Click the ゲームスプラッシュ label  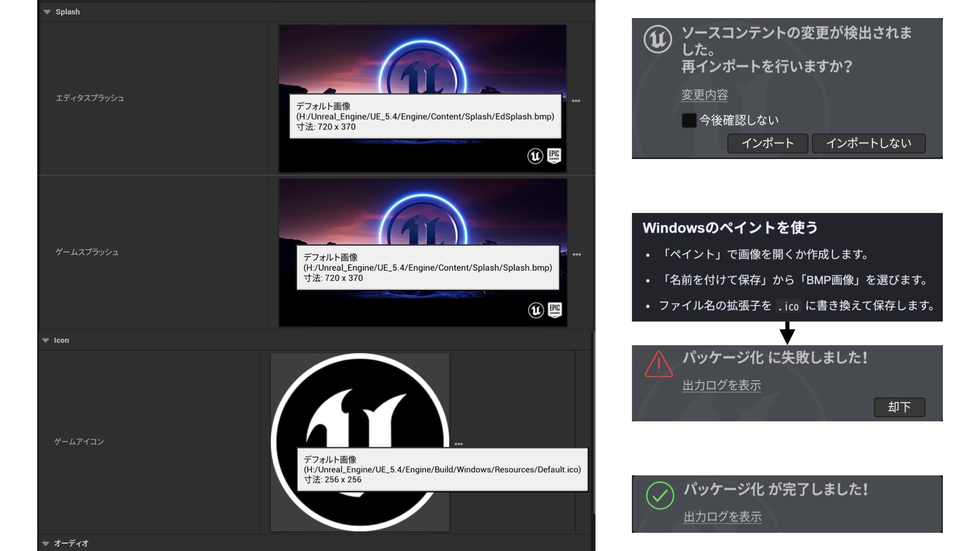(87, 252)
